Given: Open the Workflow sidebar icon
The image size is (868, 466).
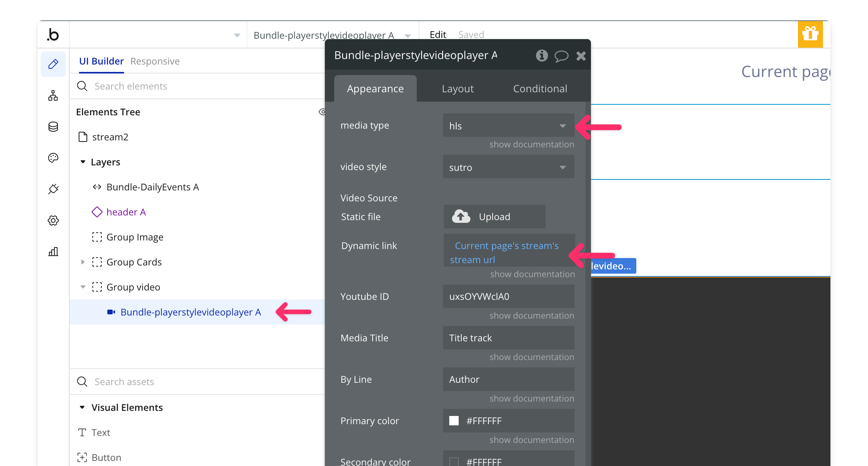Looking at the screenshot, I should point(53,95).
